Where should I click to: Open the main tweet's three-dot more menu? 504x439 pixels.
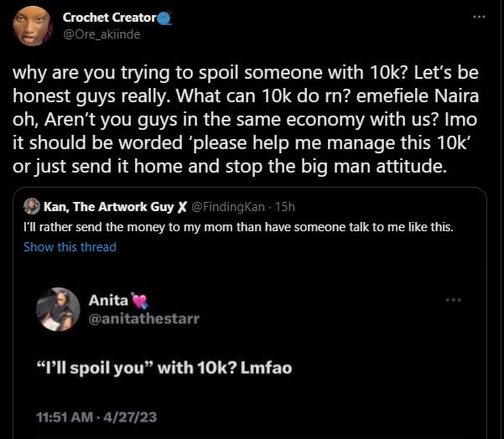479,17
